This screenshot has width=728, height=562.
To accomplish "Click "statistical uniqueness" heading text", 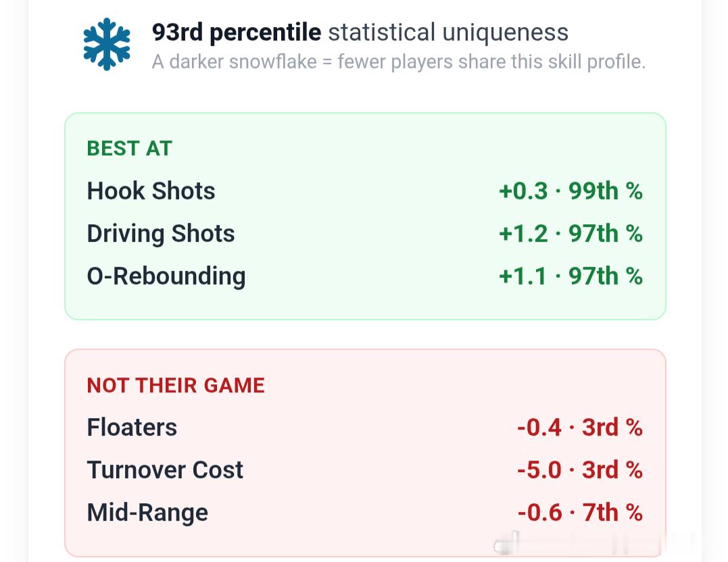I will (x=448, y=32).
